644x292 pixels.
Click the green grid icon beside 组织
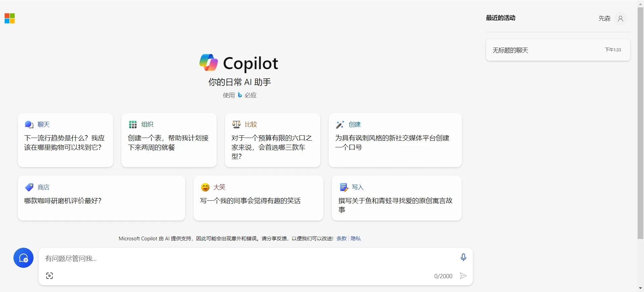point(133,125)
